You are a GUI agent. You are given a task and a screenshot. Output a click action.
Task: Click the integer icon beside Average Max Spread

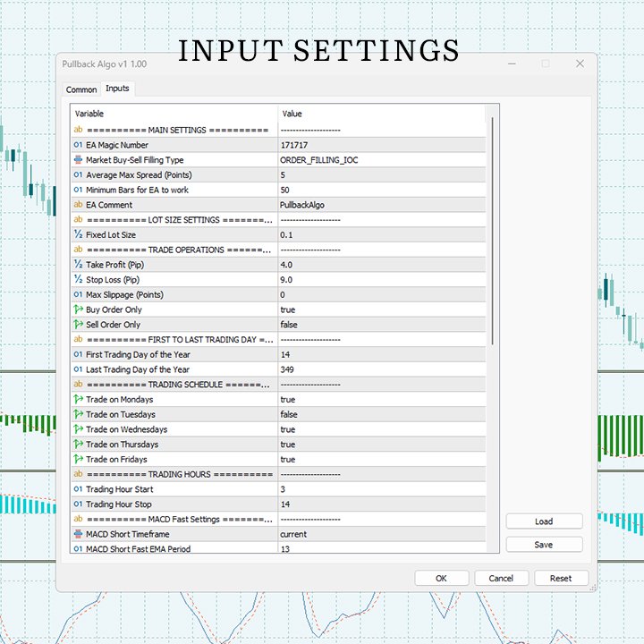click(78, 175)
